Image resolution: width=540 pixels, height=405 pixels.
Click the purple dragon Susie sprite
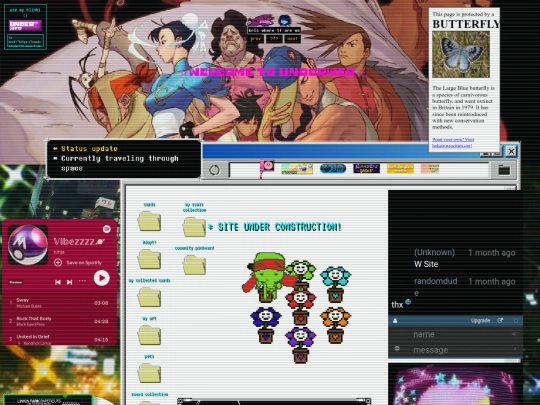261,20
